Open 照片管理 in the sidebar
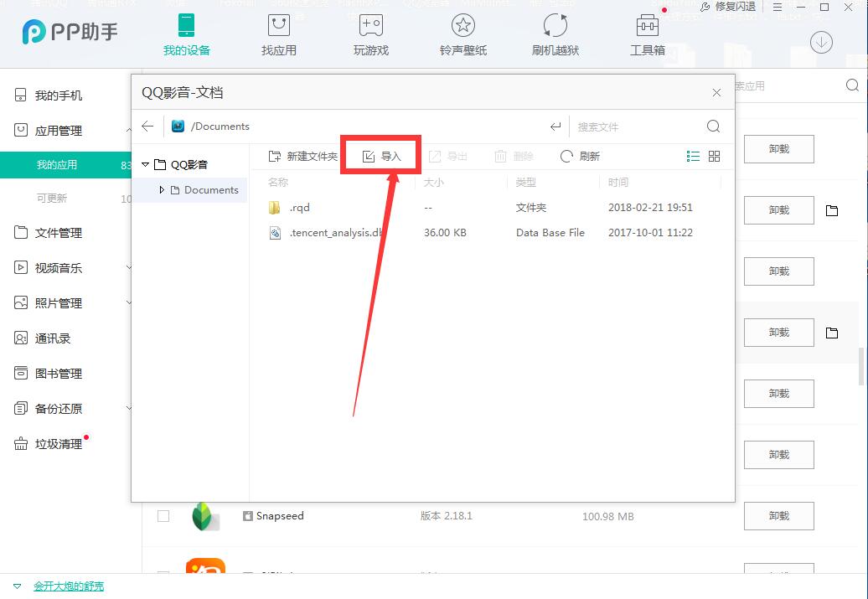Viewport: 868px width, 599px height. pyautogui.click(x=48, y=303)
